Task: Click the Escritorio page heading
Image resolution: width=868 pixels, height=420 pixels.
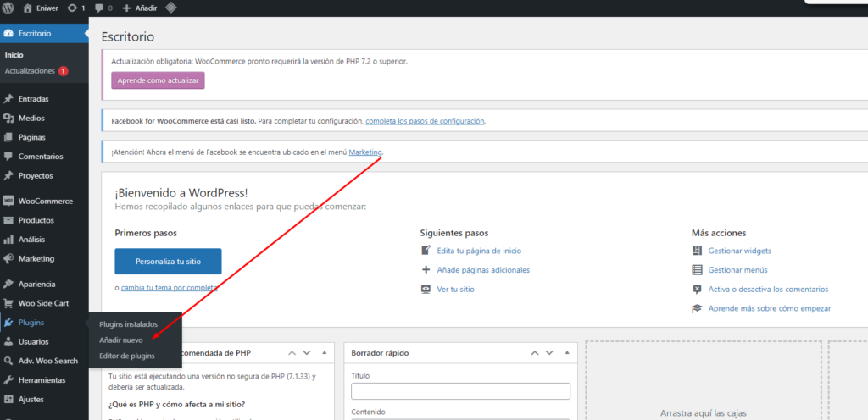Action: 128,37
